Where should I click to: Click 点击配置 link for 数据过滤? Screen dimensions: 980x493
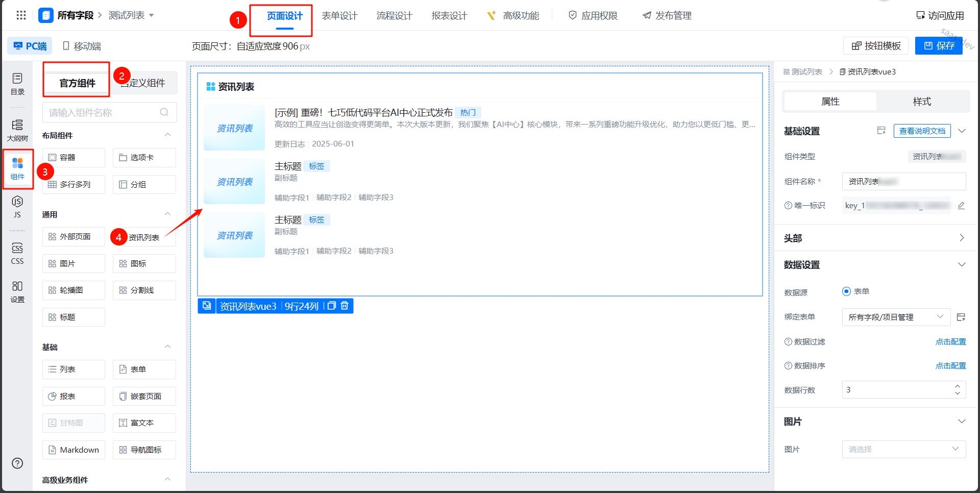coord(950,341)
